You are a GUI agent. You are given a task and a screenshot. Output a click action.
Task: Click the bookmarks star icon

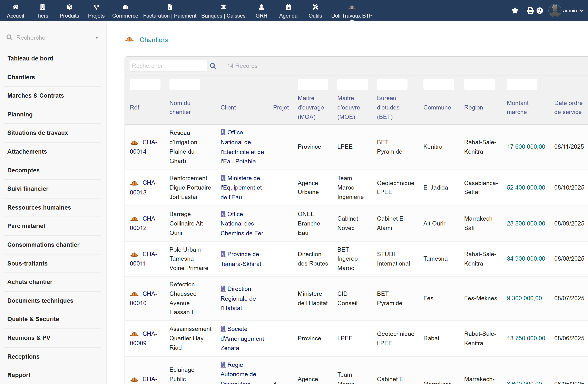pos(515,11)
